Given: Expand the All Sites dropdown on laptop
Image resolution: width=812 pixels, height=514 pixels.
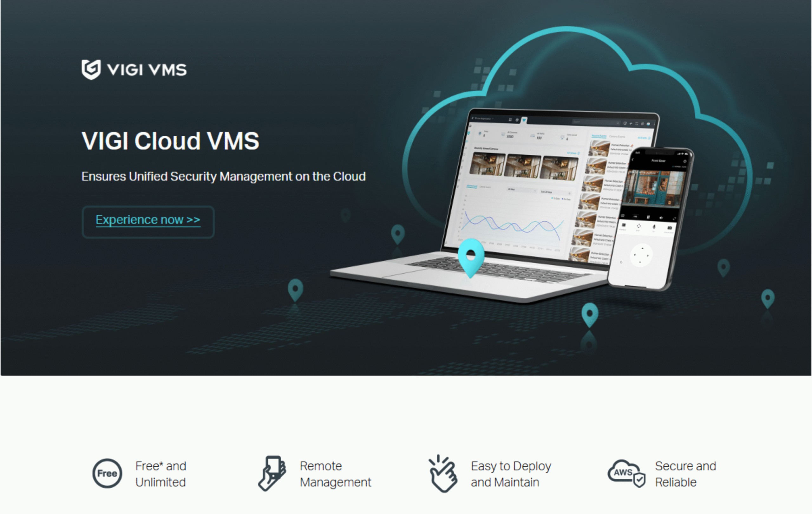Looking at the screenshot, I should point(522,190).
